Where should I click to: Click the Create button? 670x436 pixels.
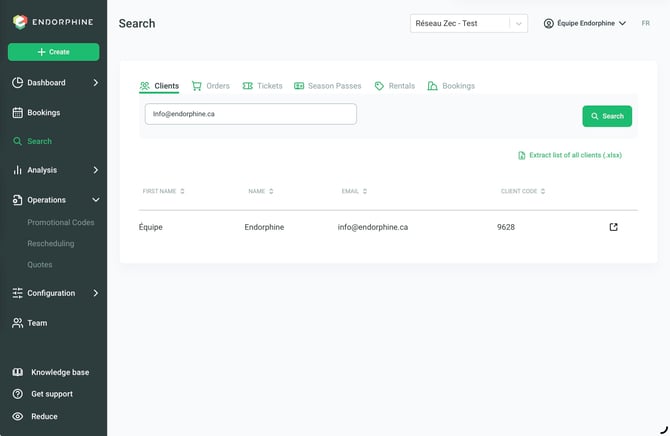pos(53,52)
